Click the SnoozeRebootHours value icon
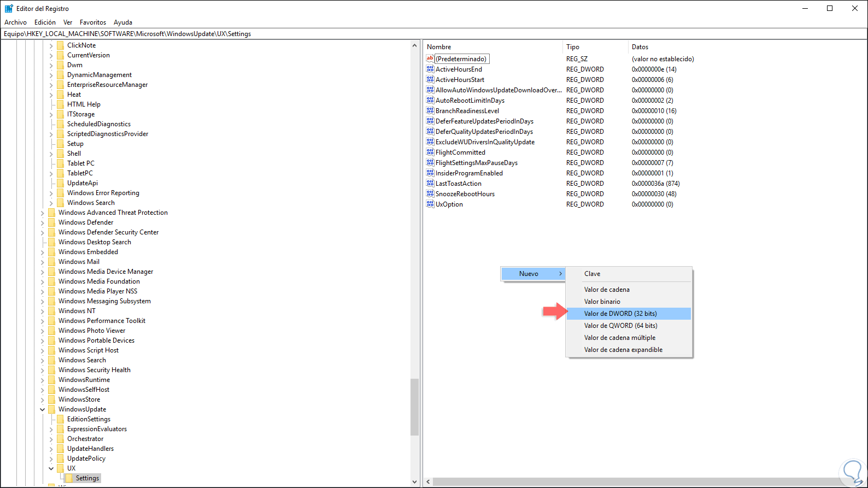 pos(430,194)
